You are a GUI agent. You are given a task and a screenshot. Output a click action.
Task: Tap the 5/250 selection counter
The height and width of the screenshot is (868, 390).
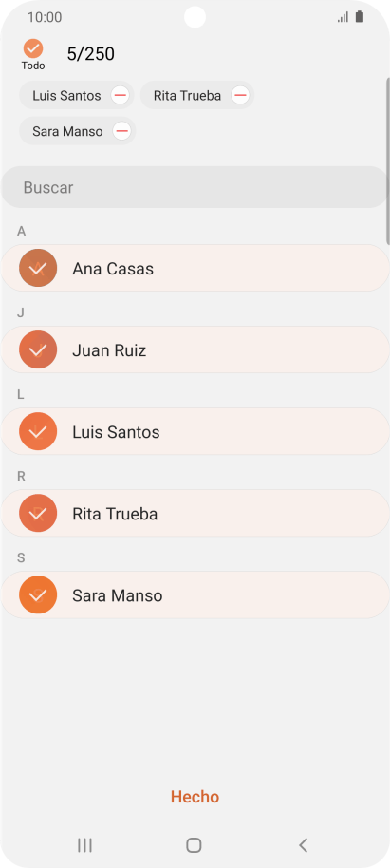[x=91, y=54]
